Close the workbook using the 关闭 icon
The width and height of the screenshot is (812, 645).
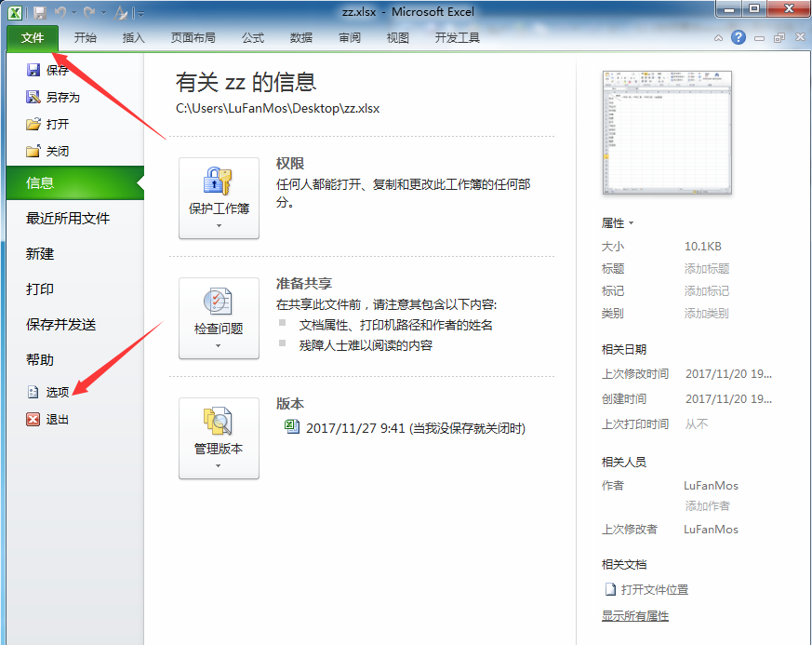coord(33,151)
